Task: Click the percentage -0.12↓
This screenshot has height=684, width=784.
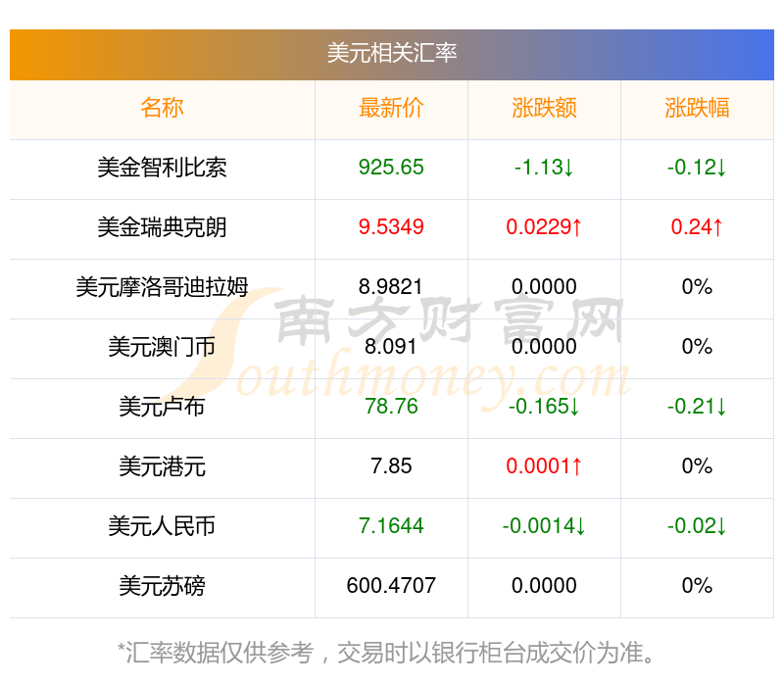Action: [697, 167]
